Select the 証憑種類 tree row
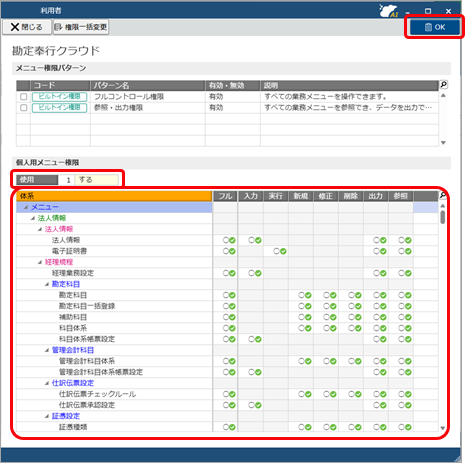This screenshot has height=463, width=465. point(114,427)
